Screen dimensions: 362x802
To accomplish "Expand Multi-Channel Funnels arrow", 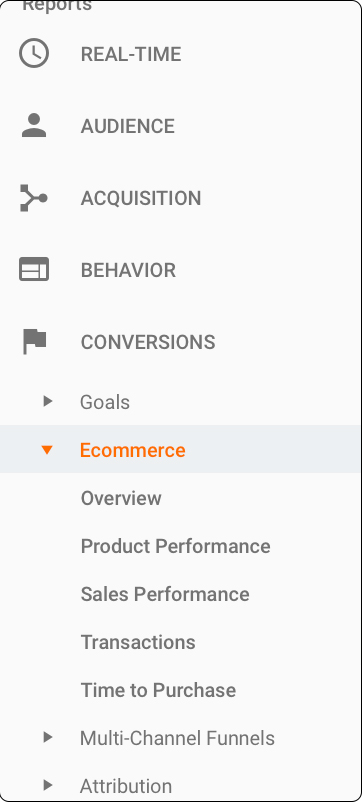I will coord(48,737).
